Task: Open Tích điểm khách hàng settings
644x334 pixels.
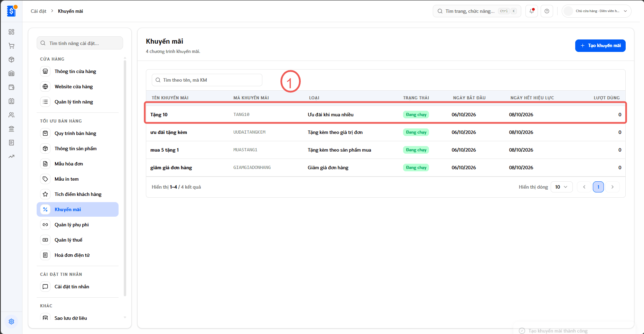Action: point(77,194)
